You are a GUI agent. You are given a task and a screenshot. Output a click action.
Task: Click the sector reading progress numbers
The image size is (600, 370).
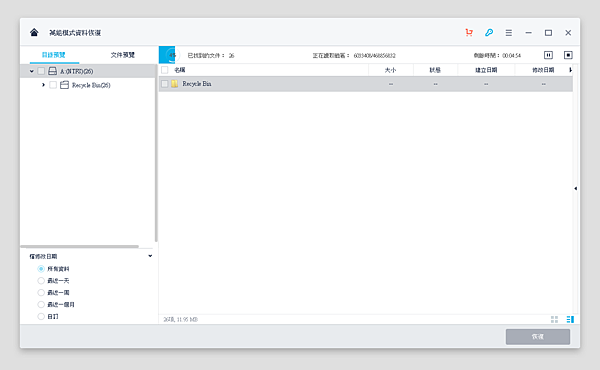pos(375,55)
